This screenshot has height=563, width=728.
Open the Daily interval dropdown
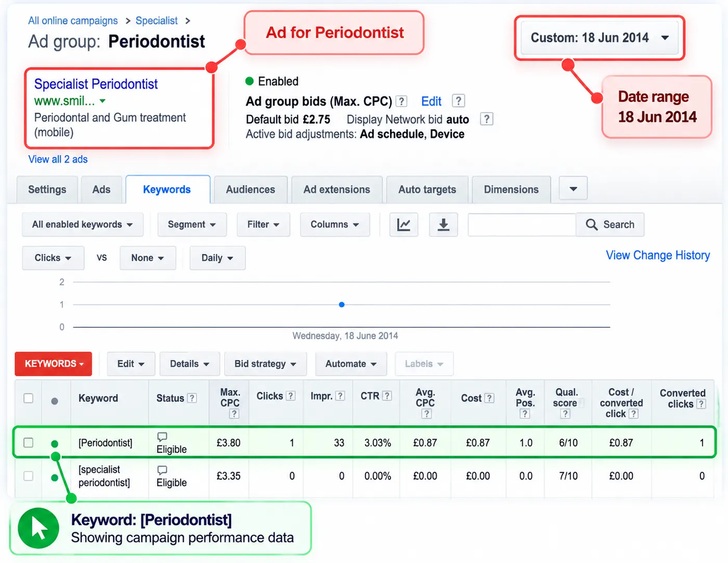[x=217, y=258]
